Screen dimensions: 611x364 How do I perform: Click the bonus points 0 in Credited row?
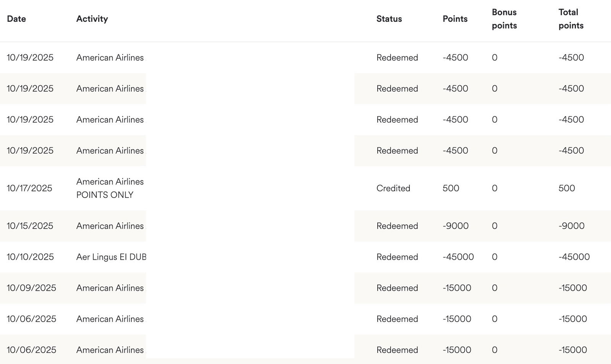[x=495, y=188]
